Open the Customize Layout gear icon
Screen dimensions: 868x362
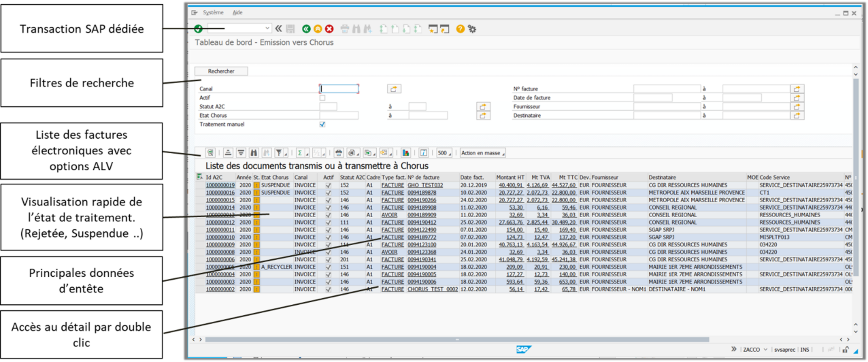tap(472, 29)
